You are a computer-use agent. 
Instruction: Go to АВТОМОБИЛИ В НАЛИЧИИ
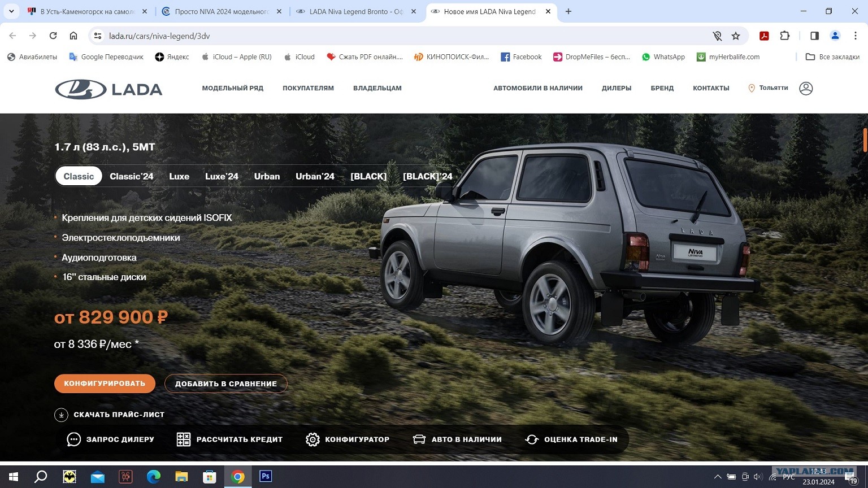tap(538, 88)
